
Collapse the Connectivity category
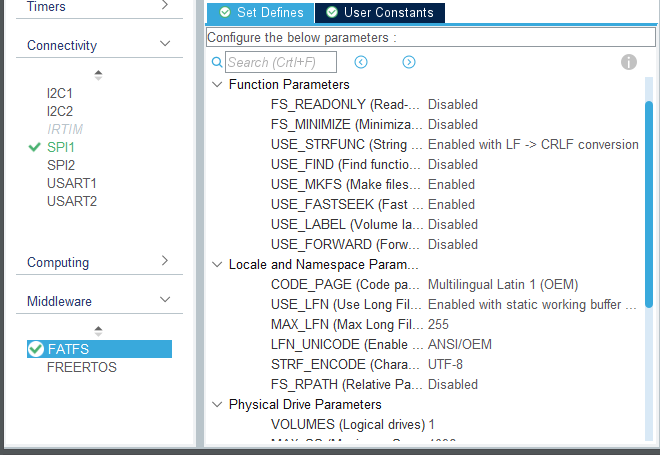tap(165, 43)
